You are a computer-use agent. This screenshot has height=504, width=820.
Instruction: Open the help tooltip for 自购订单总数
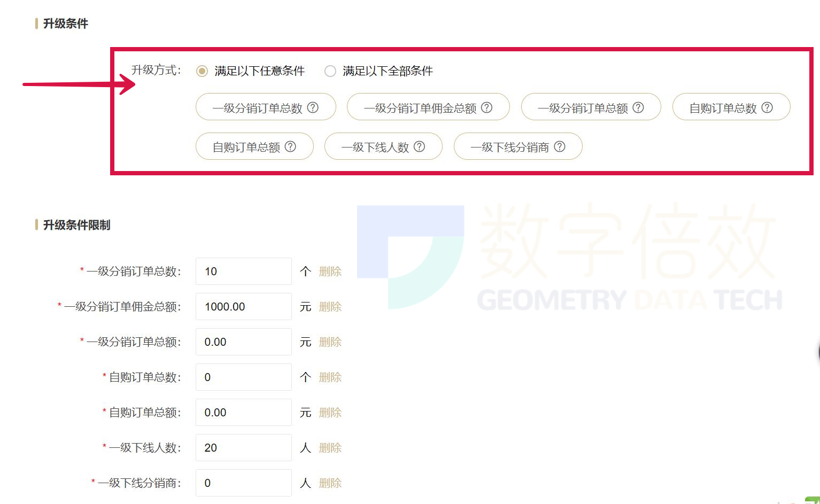[767, 107]
